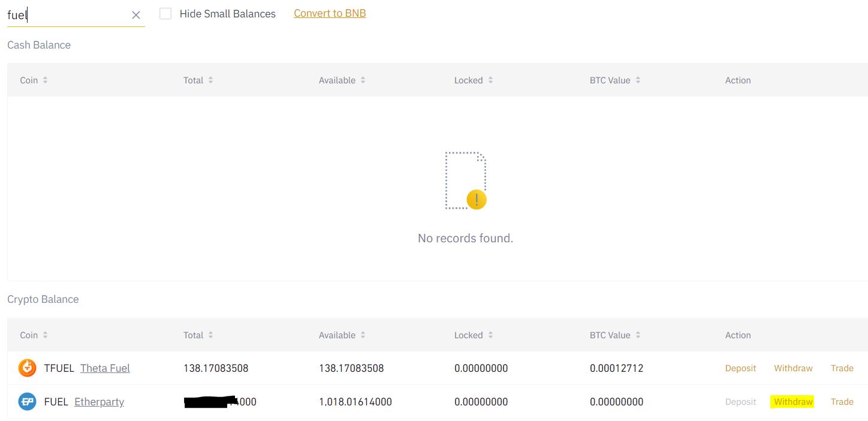Click the TFUEL ticker text
The height and width of the screenshot is (421, 868).
tap(59, 368)
